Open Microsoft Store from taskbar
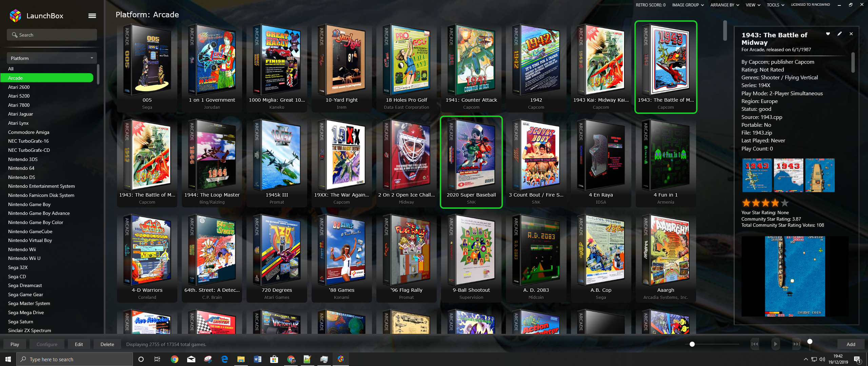Screen dimensions: 868x366 (x=274, y=359)
